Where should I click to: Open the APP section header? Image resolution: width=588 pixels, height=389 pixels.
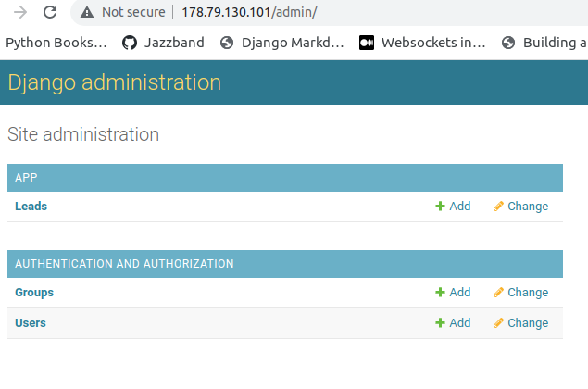[x=26, y=178]
